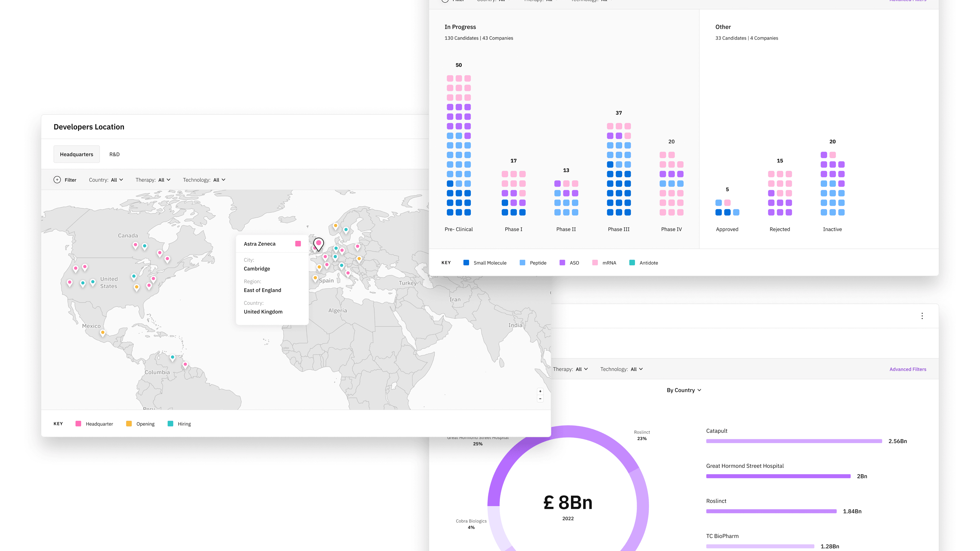Click the pink square in Astra Zeneca card
The width and height of the screenshot is (980, 551).
[x=298, y=244]
